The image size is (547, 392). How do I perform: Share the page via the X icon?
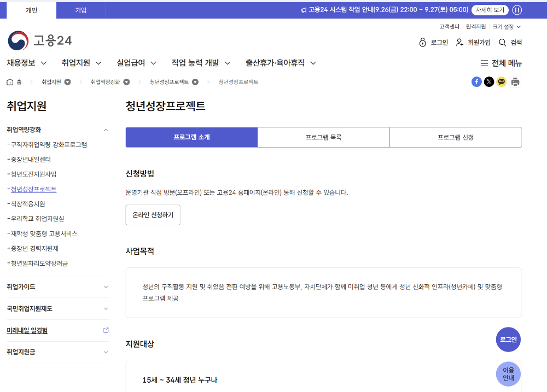point(489,81)
